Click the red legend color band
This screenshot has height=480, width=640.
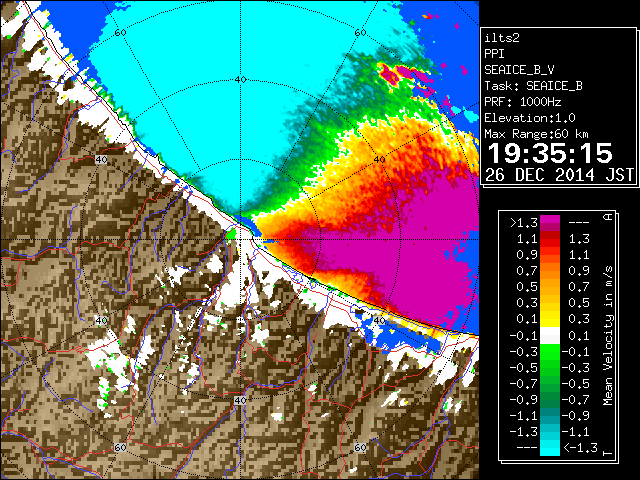tap(550, 243)
